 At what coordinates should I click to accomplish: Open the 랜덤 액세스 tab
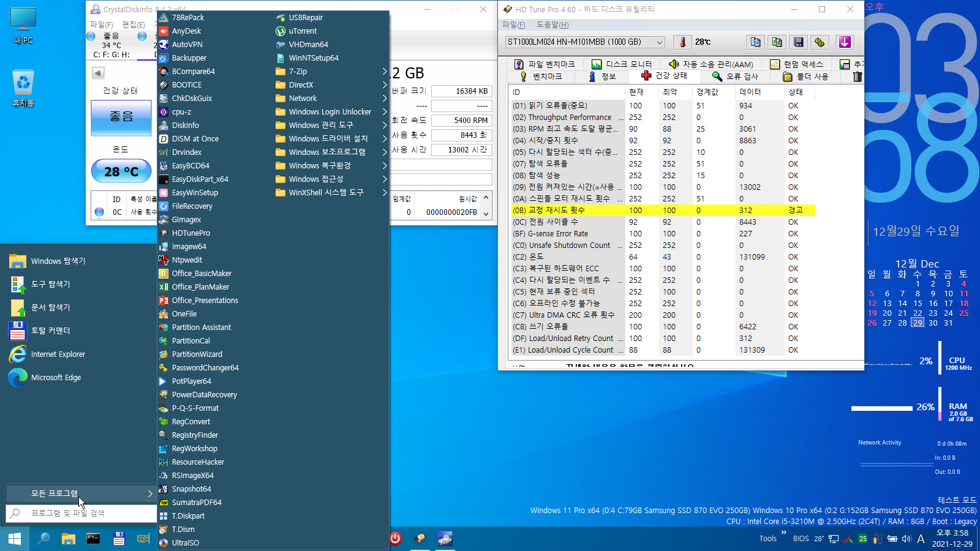[x=797, y=64]
